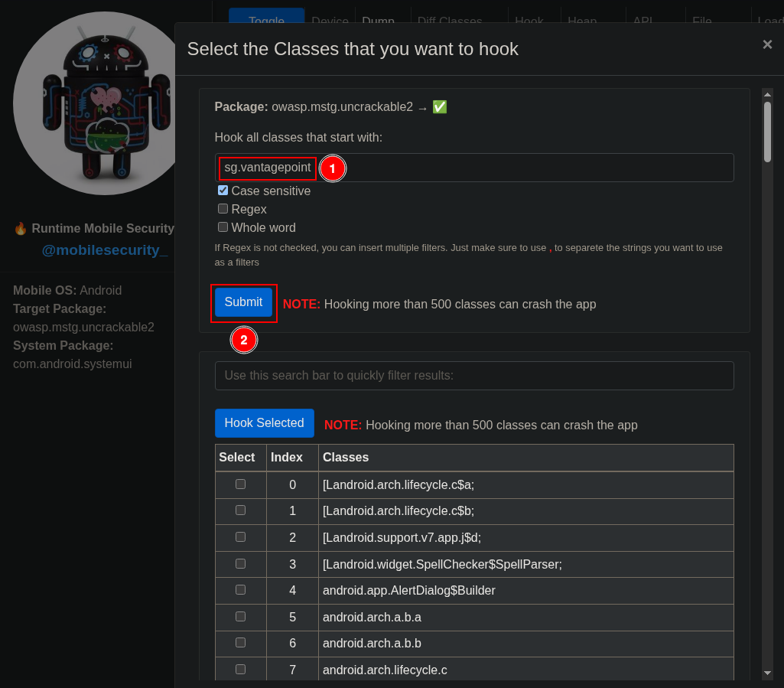
Task: Close the hook classes dialog
Action: click(767, 44)
